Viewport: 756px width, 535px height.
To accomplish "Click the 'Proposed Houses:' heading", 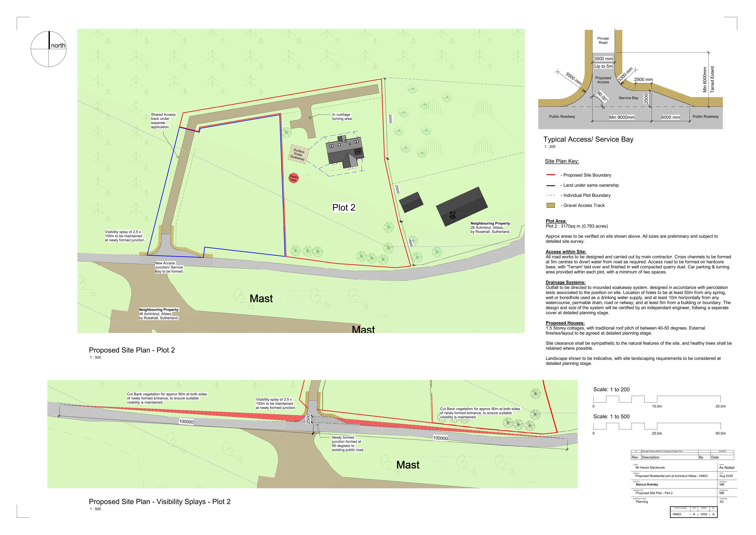I will coord(565,323).
